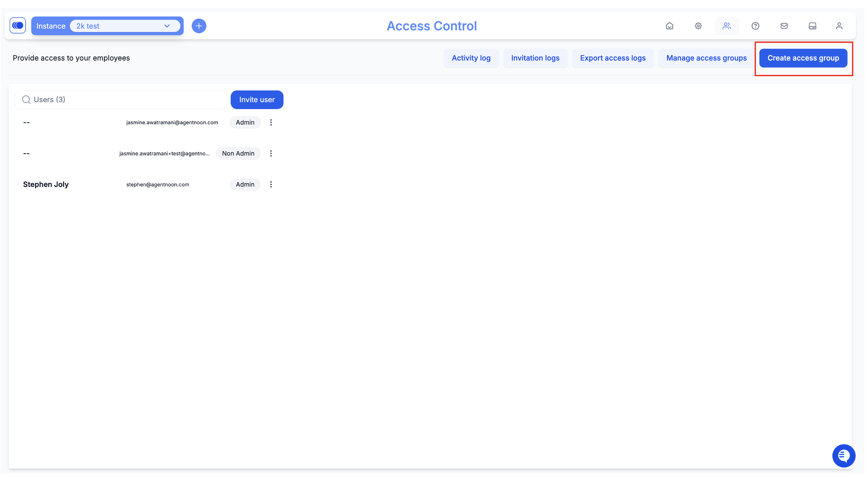
Task: Click Create access group button
Action: [803, 58]
